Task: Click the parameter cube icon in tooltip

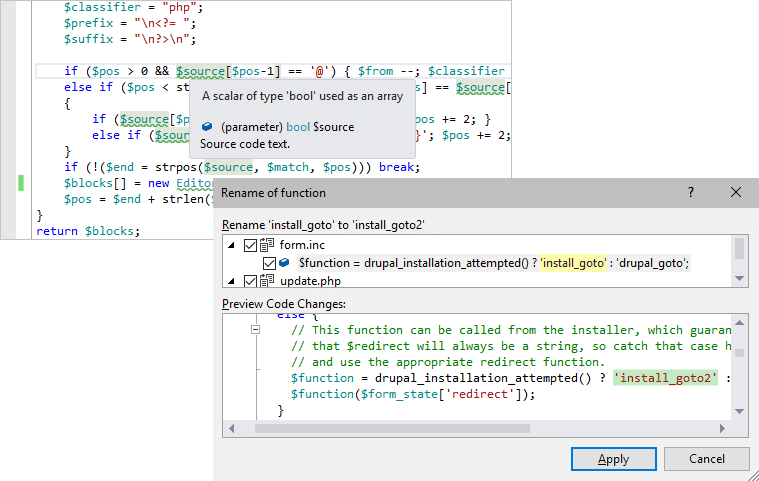Action: click(x=207, y=127)
